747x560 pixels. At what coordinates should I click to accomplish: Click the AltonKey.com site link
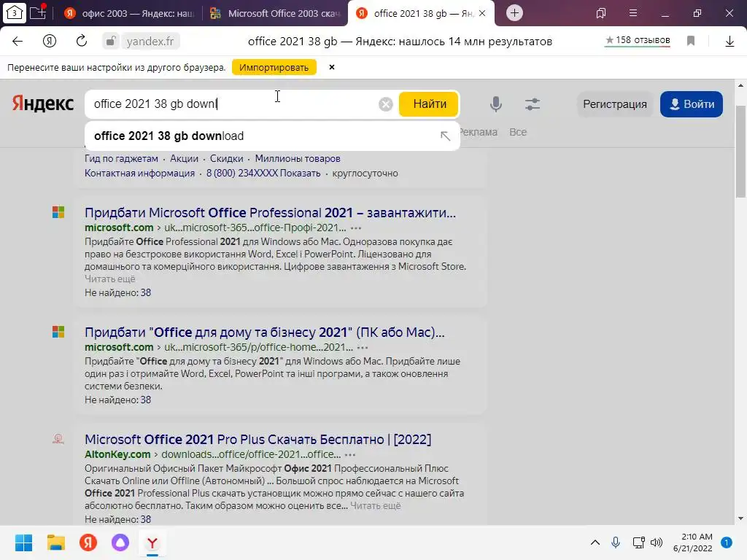pos(117,455)
